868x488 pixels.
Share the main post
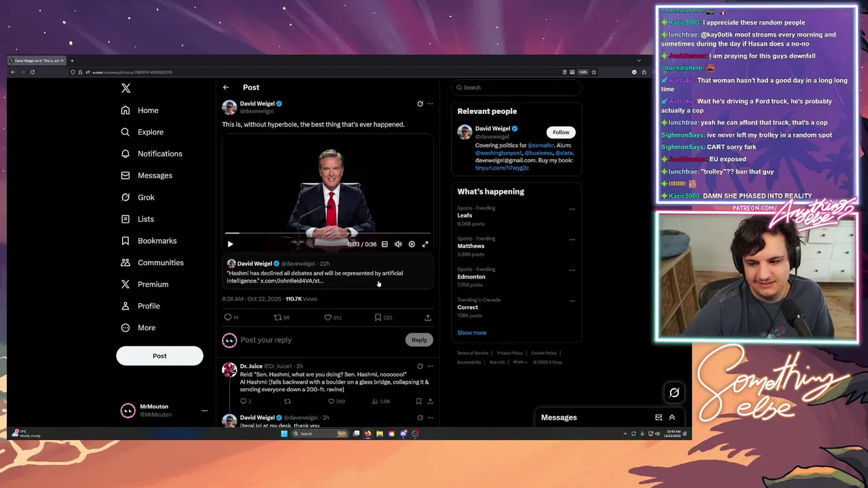pos(428,317)
